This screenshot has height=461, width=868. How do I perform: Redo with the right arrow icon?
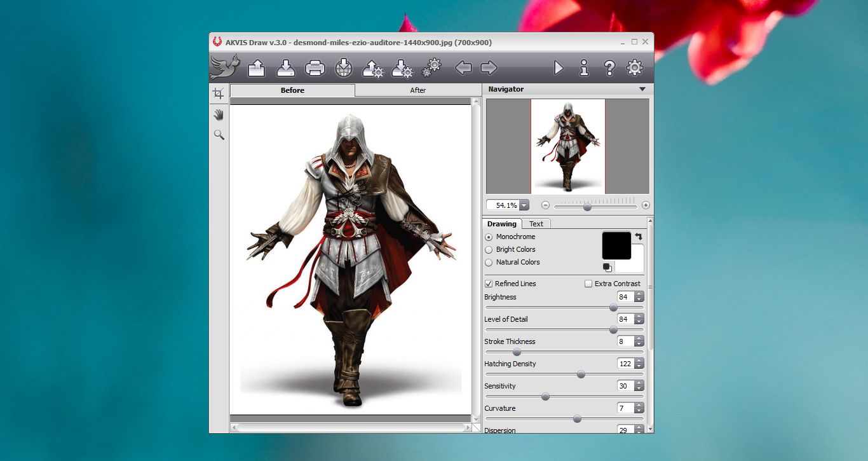click(489, 67)
